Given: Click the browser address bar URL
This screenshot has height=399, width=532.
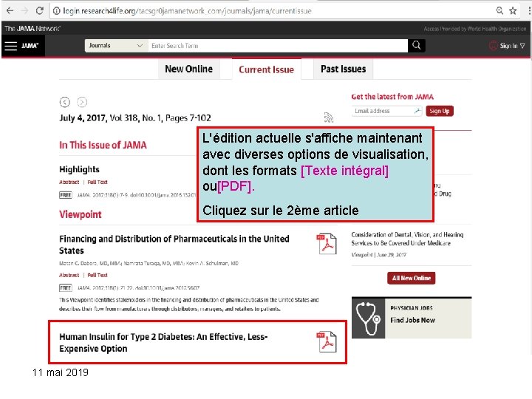Looking at the screenshot, I should [187, 11].
